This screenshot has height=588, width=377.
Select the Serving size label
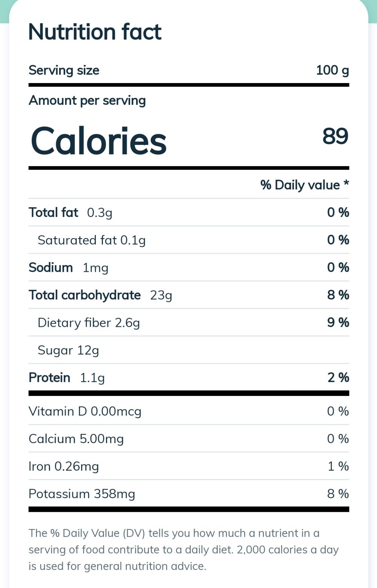pos(64,70)
